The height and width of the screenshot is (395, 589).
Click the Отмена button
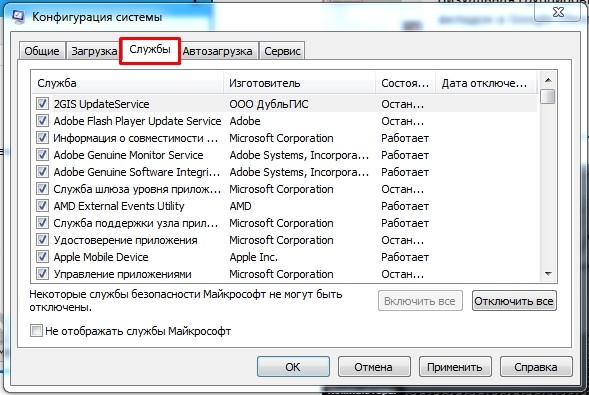(x=374, y=367)
